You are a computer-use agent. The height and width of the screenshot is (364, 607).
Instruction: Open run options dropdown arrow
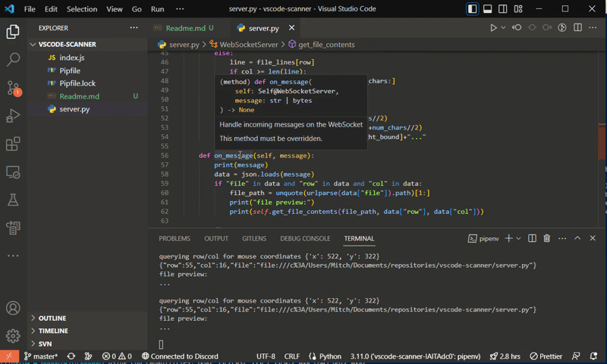coord(503,28)
